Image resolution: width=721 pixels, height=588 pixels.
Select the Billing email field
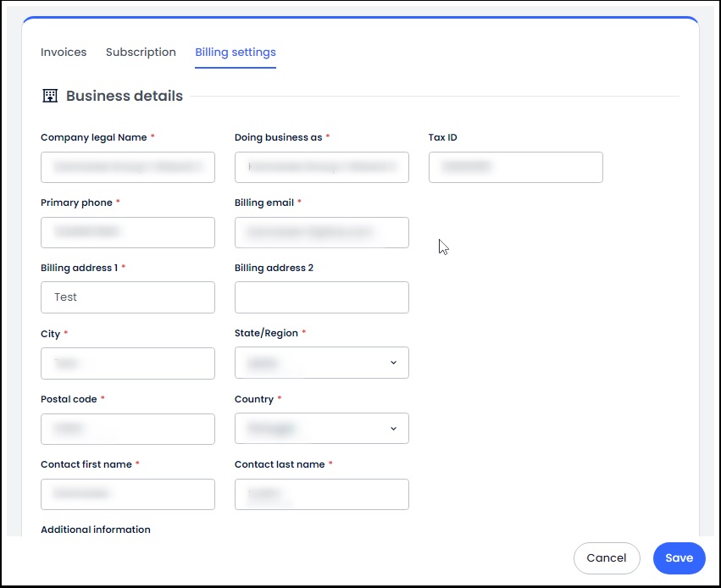[321, 232]
